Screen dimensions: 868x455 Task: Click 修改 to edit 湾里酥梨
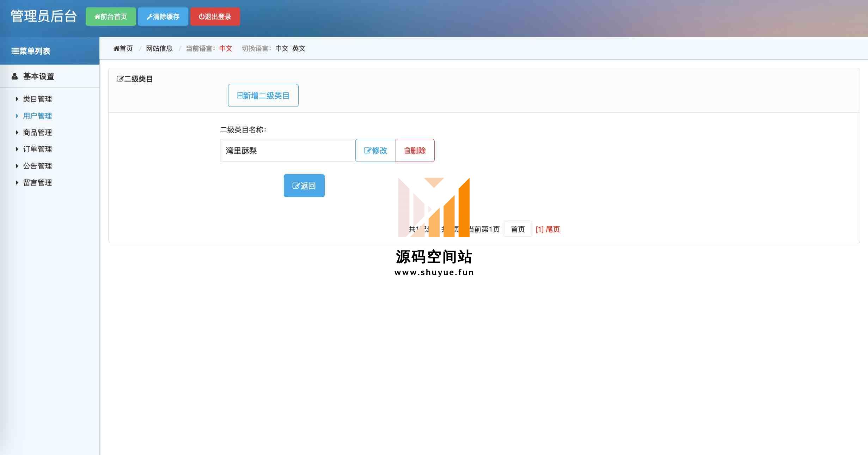click(x=375, y=151)
